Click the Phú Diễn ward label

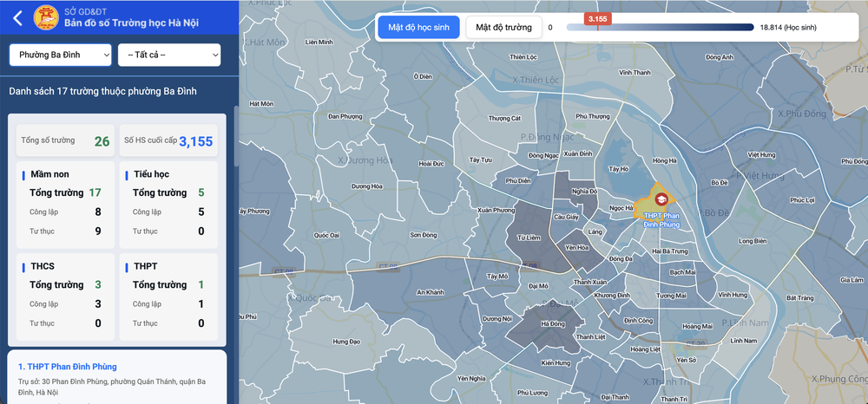[518, 180]
